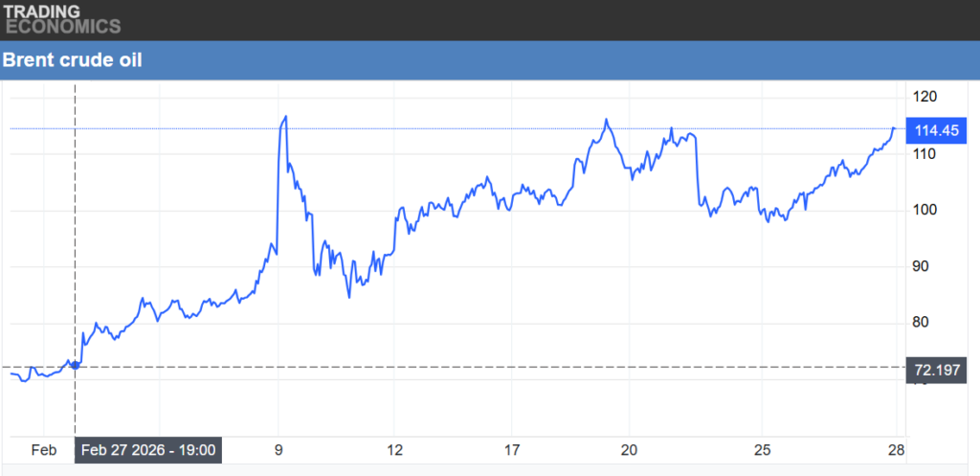Click the 17 date label on time axis
Screen dimensions: 980x476
512,450
